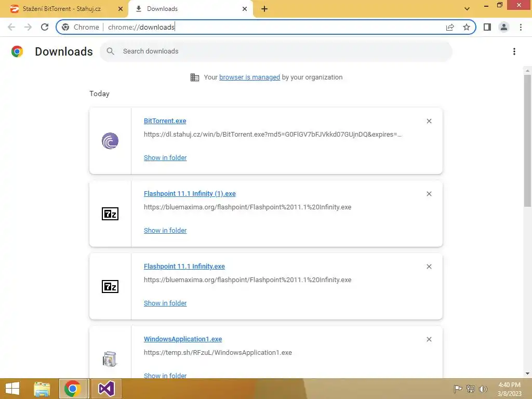Screen dimensions: 532x399
Task: Click the Search downloads field
Action: (x=276, y=51)
